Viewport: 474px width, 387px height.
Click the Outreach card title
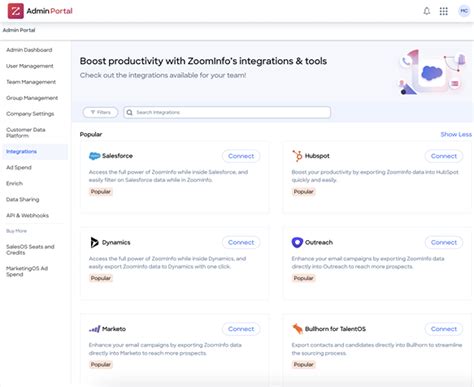(x=319, y=242)
